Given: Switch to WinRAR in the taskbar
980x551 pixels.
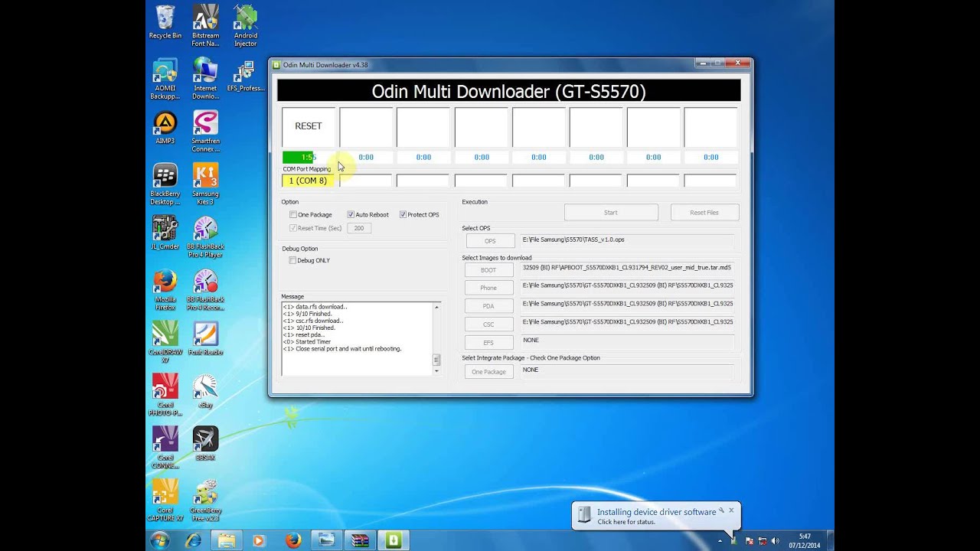Looking at the screenshot, I should (x=359, y=540).
